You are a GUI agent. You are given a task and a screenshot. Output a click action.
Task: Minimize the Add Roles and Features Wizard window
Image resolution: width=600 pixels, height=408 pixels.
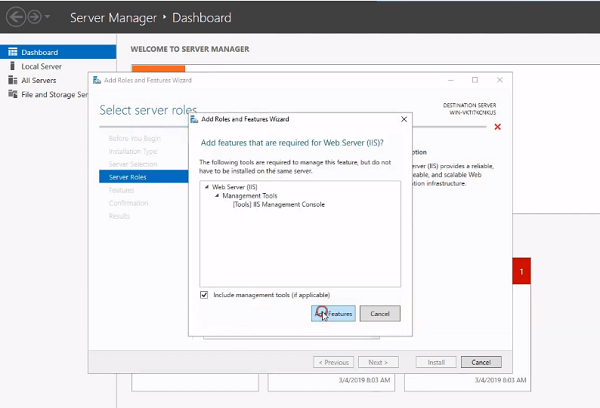click(x=450, y=80)
